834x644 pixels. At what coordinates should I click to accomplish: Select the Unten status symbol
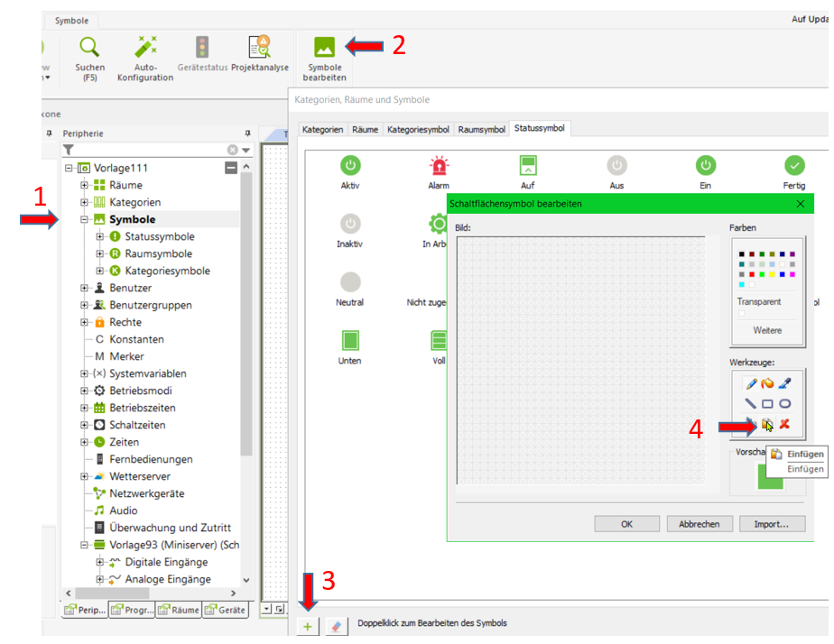click(x=350, y=347)
